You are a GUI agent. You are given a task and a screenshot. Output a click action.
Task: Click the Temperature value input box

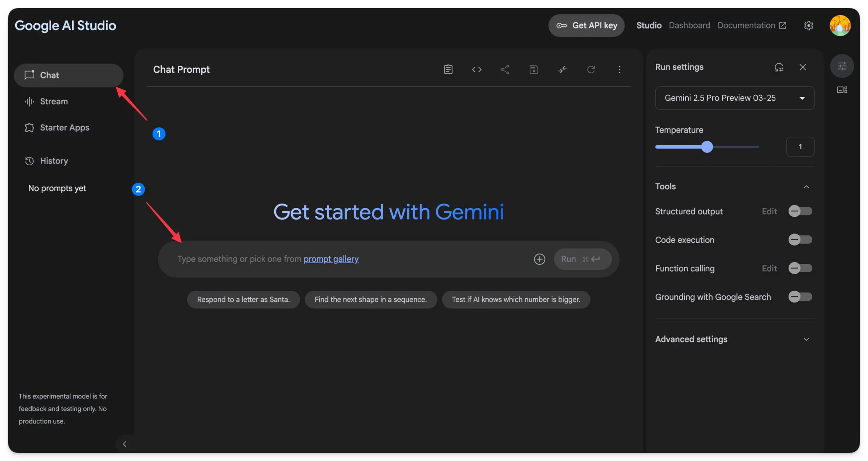click(800, 147)
